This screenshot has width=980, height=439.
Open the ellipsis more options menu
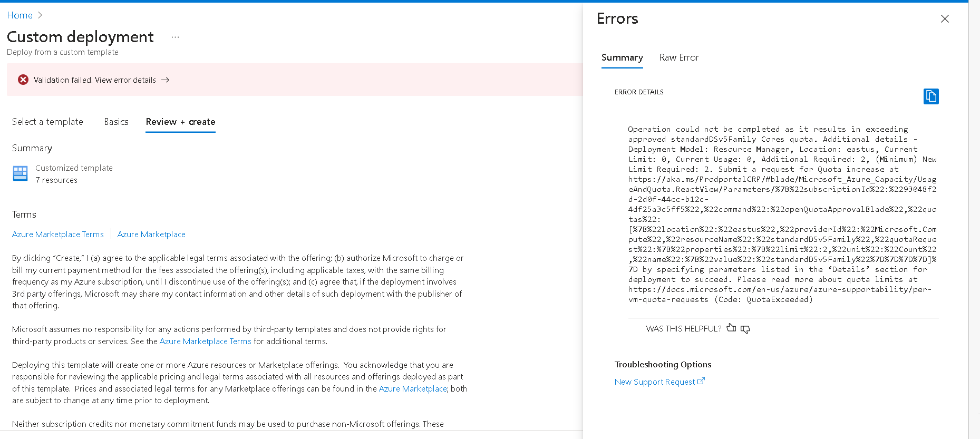click(175, 37)
